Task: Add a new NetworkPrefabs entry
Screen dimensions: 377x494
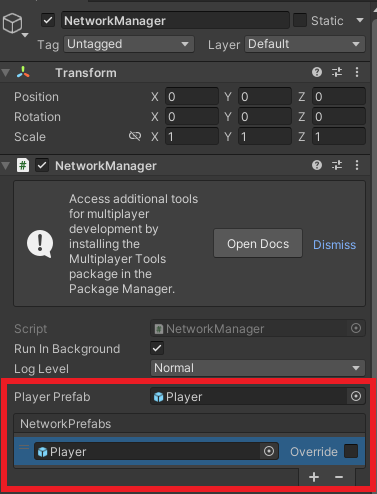Action: point(314,477)
